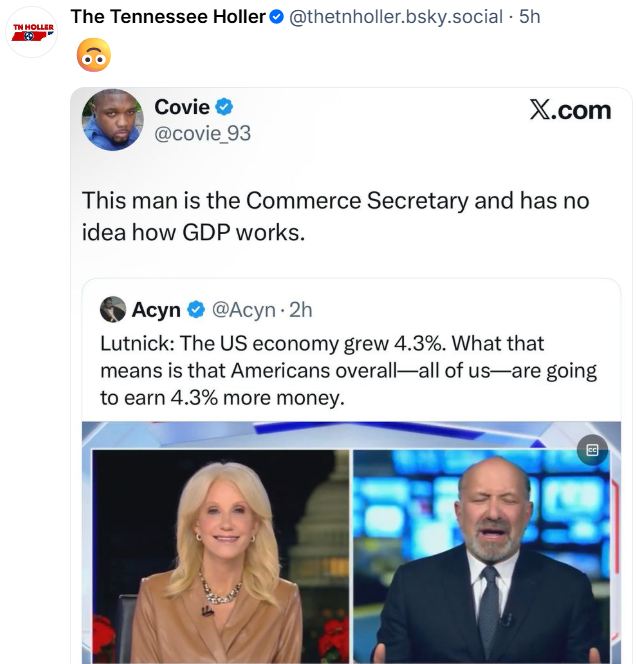Toggle the closed captions icon on video

(592, 450)
